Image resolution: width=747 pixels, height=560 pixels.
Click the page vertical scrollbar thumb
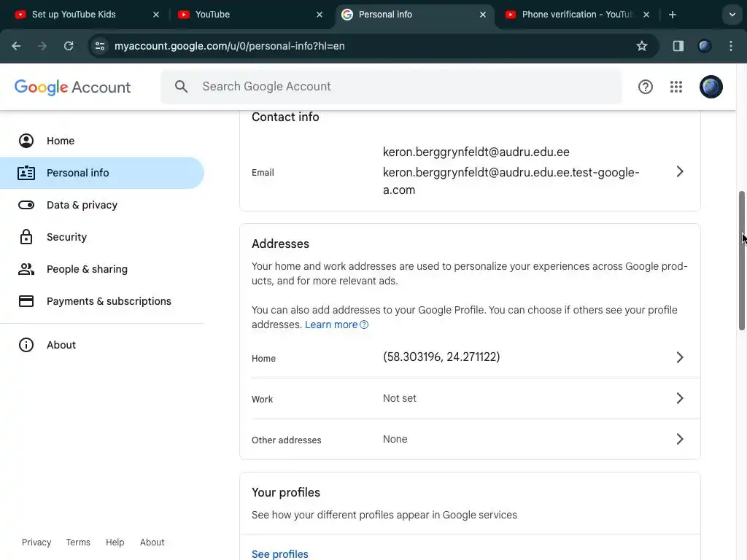(742, 259)
